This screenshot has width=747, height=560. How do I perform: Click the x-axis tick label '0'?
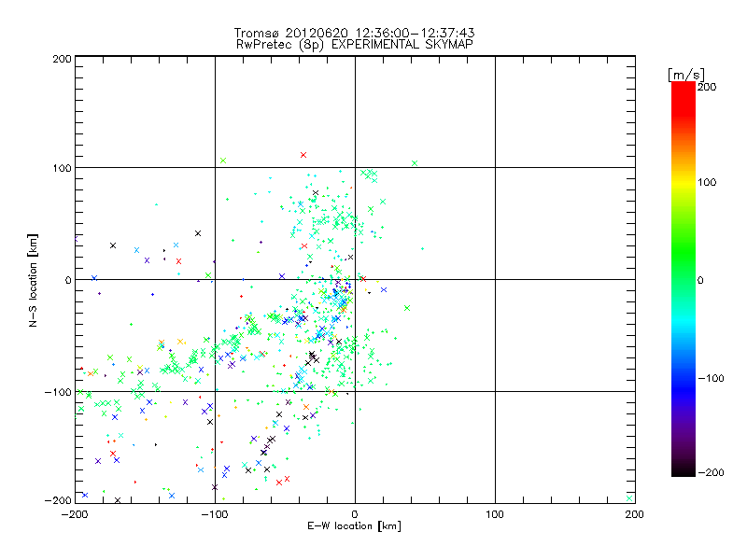(355, 514)
